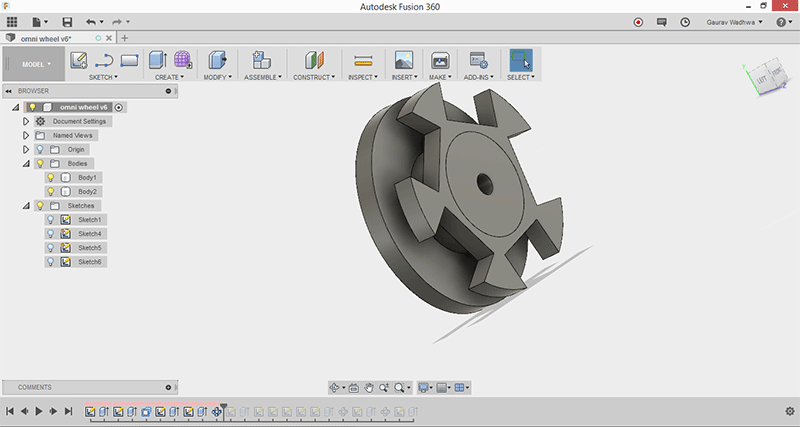Show Sketch1 using its light bulb

tap(51, 220)
